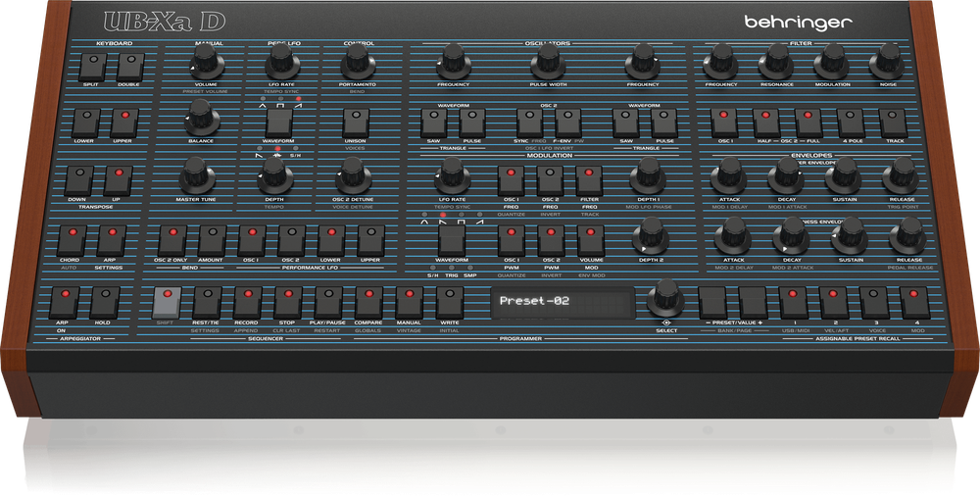Toggle the filter HALF button
The width and height of the screenshot is (980, 496).
[x=766, y=123]
